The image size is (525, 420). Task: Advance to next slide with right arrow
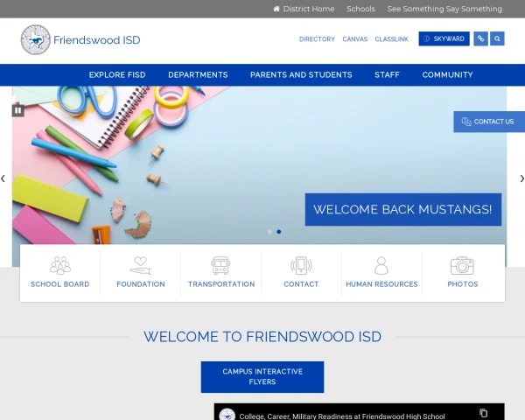(x=521, y=178)
